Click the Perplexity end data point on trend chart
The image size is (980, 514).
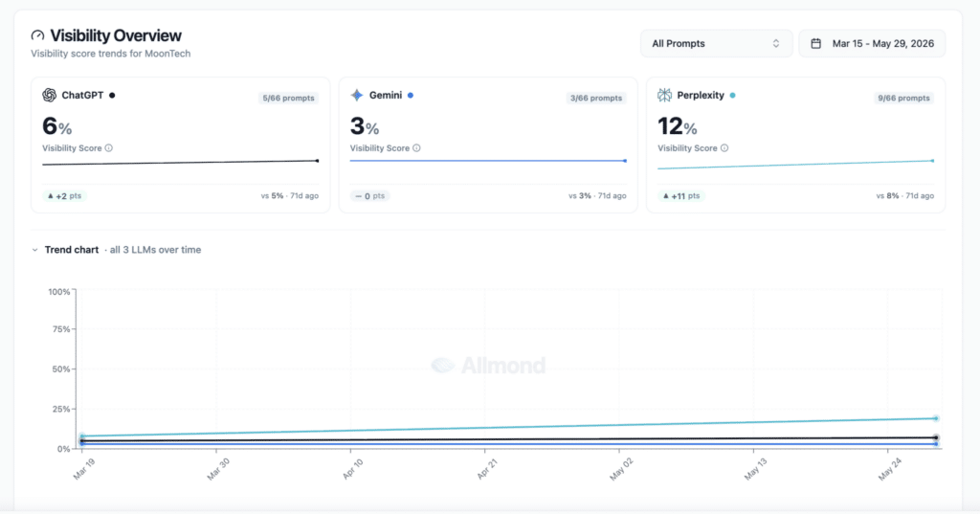(936, 418)
